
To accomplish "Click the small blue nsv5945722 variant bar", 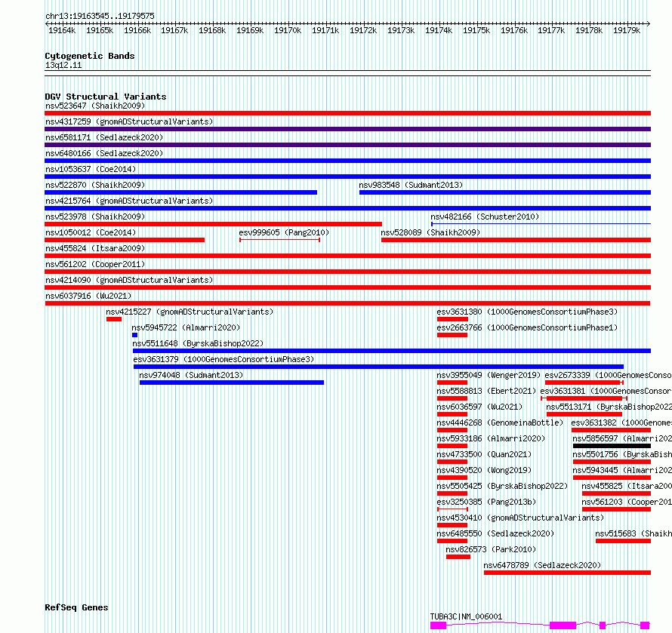I will point(135,335).
